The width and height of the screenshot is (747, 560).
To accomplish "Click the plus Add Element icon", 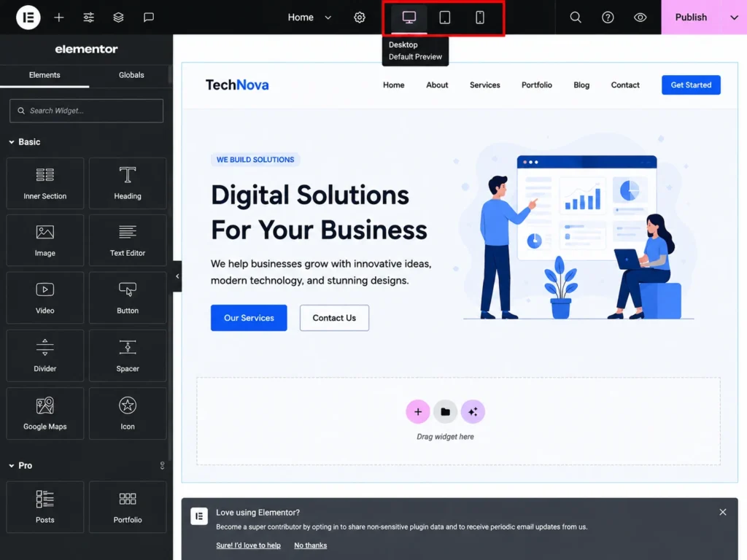I will [58, 17].
